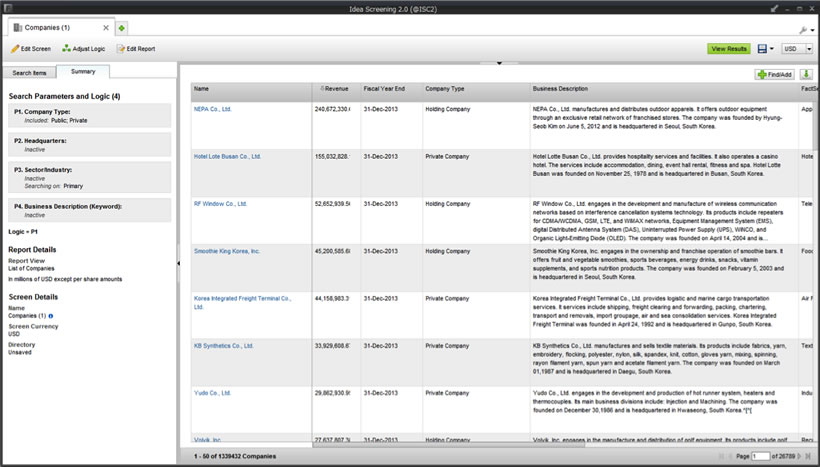The height and width of the screenshot is (467, 820).
Task: Click the horizontal scrollbar under the table
Action: pyautogui.click(x=448, y=445)
